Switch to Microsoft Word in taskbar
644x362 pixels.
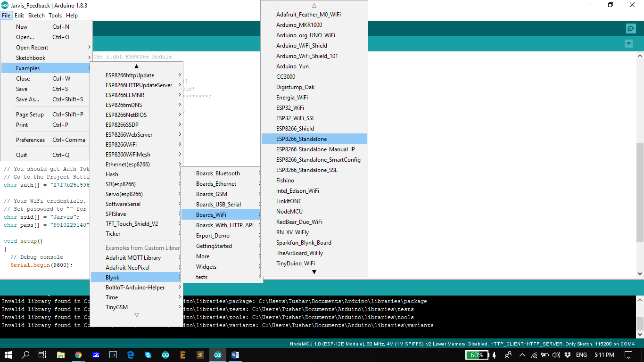click(x=235, y=355)
